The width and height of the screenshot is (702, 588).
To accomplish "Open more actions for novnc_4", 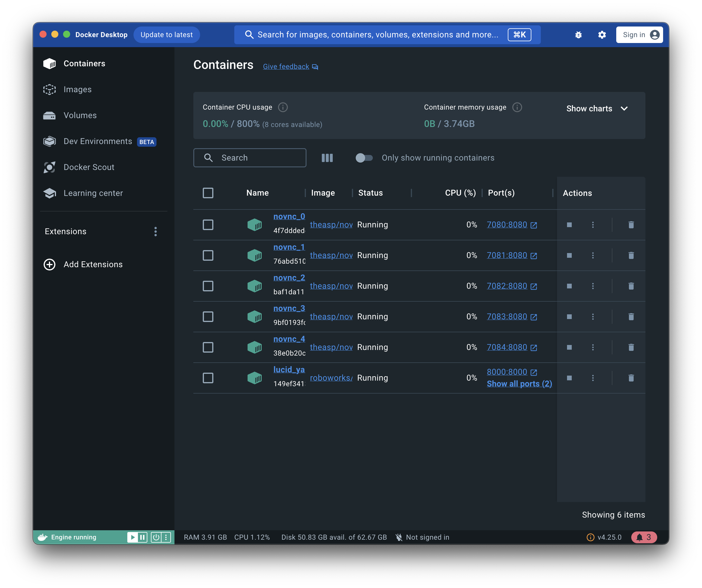I will tap(593, 347).
